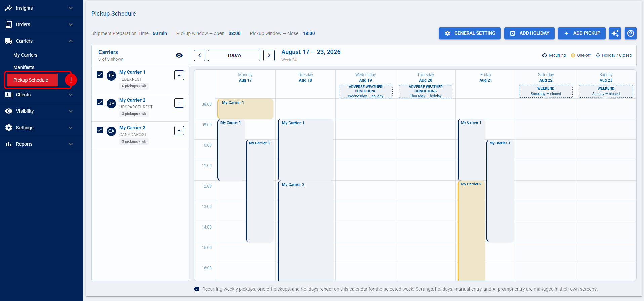The height and width of the screenshot is (301, 644).
Task: Uncheck the My Carrier 1 checkbox
Action: pos(100,74)
